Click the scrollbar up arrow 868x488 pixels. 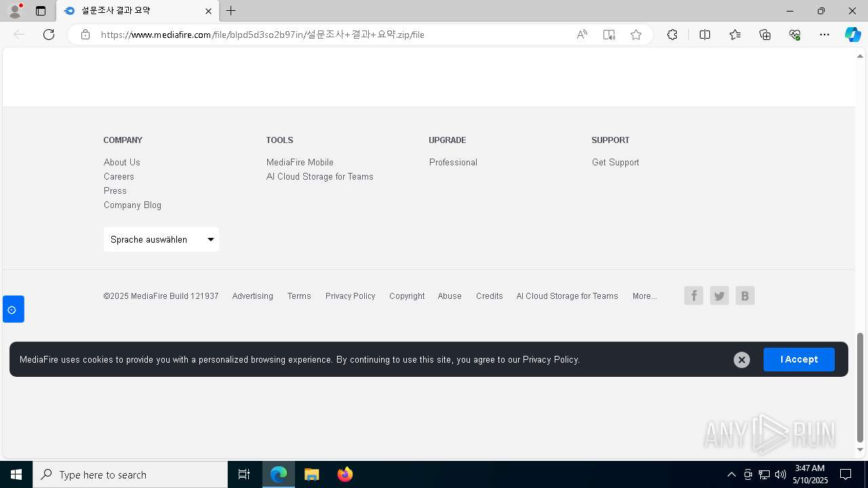tap(860, 56)
